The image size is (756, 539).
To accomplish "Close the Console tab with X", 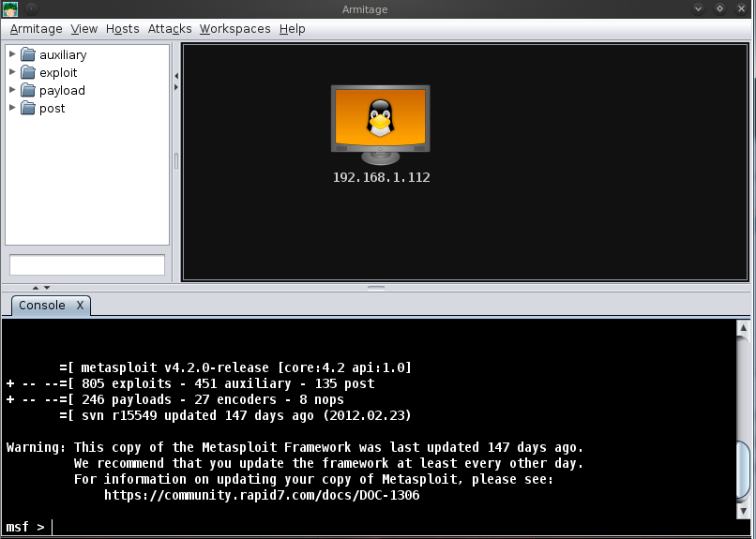I will [x=80, y=306].
